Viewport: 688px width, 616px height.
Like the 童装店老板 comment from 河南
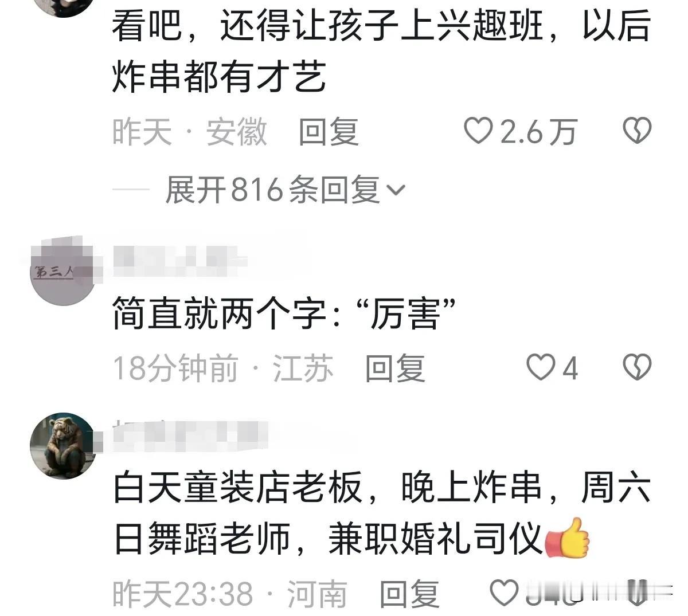click(505, 593)
